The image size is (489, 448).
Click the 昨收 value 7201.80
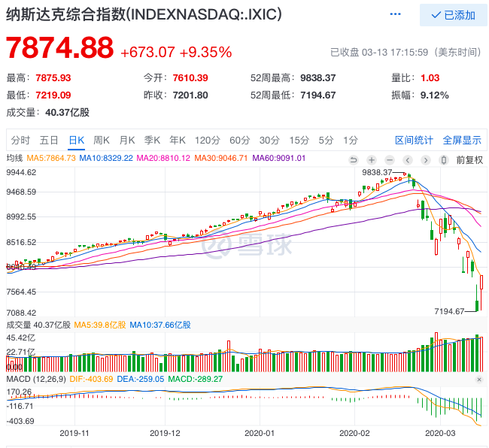click(x=190, y=95)
